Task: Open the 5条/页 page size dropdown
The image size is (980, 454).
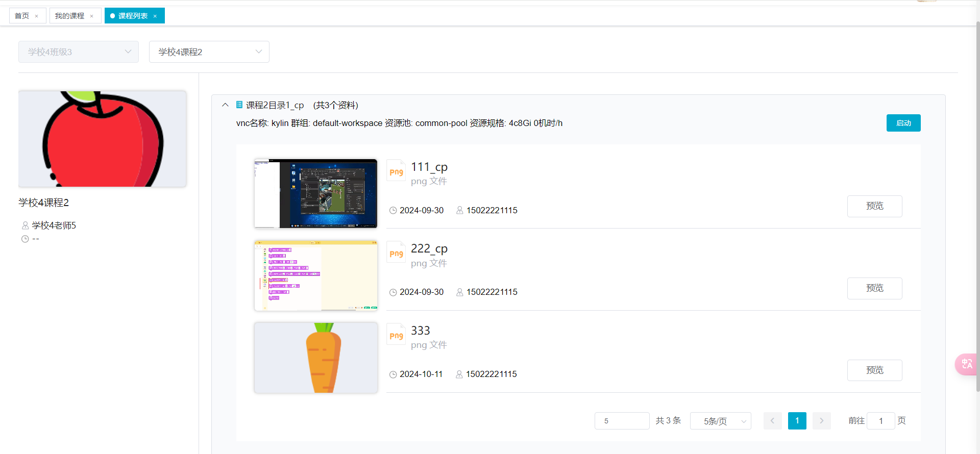Action: (x=720, y=421)
